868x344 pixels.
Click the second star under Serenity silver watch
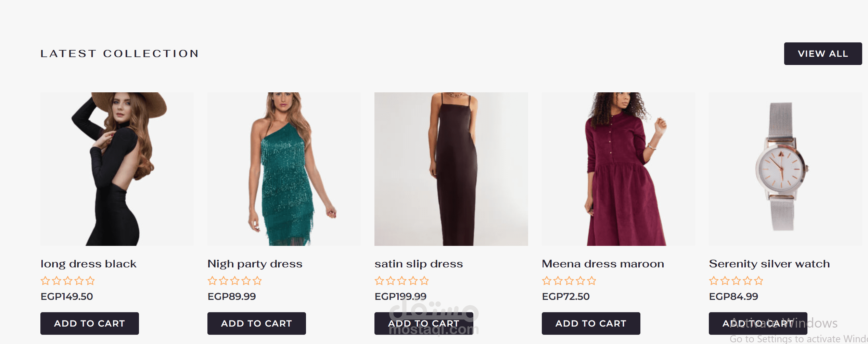coord(725,281)
